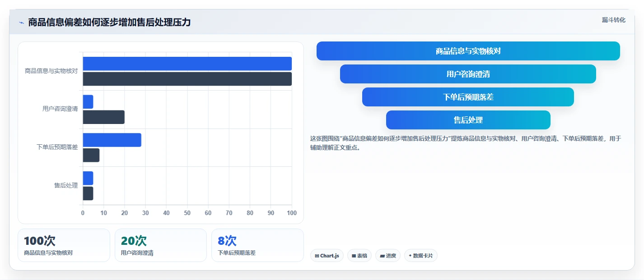644x280 pixels.
Task: Click the x-axis tick 80
Action: [250, 213]
